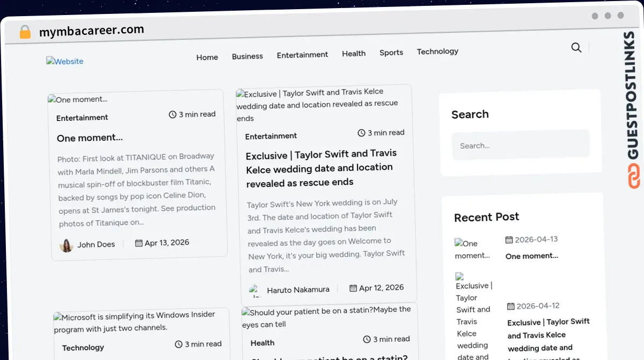This screenshot has height=360, width=644.
Task: Click the Haruto Nakamura author avatar
Action: point(255,291)
